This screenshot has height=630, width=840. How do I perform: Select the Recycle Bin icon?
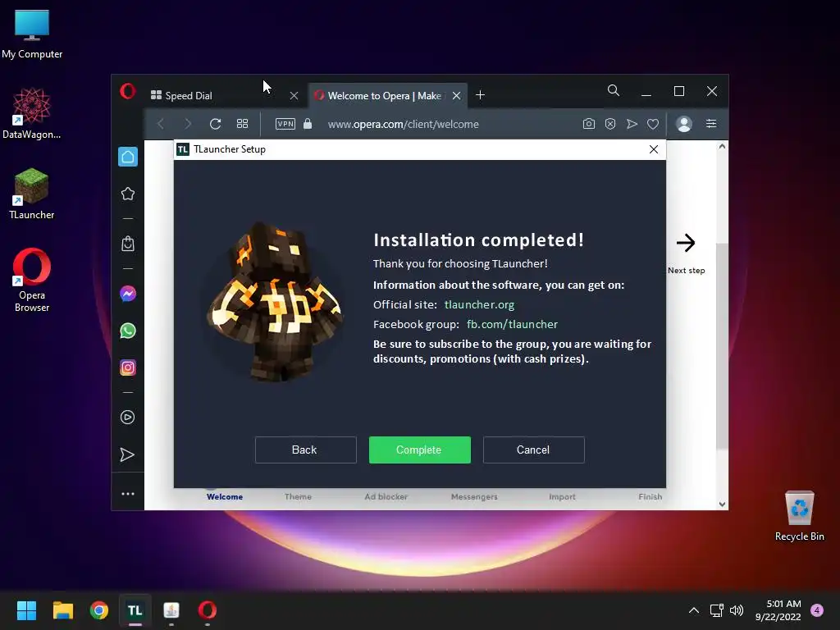799,516
